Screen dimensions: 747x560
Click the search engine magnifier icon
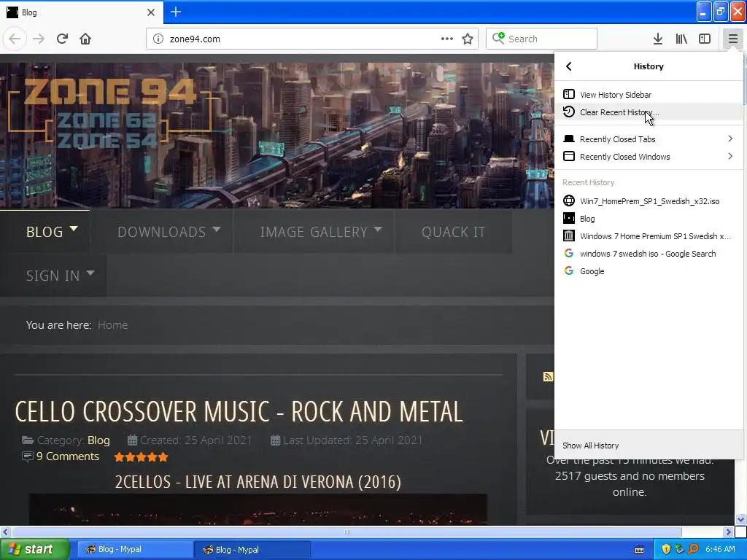tap(498, 38)
